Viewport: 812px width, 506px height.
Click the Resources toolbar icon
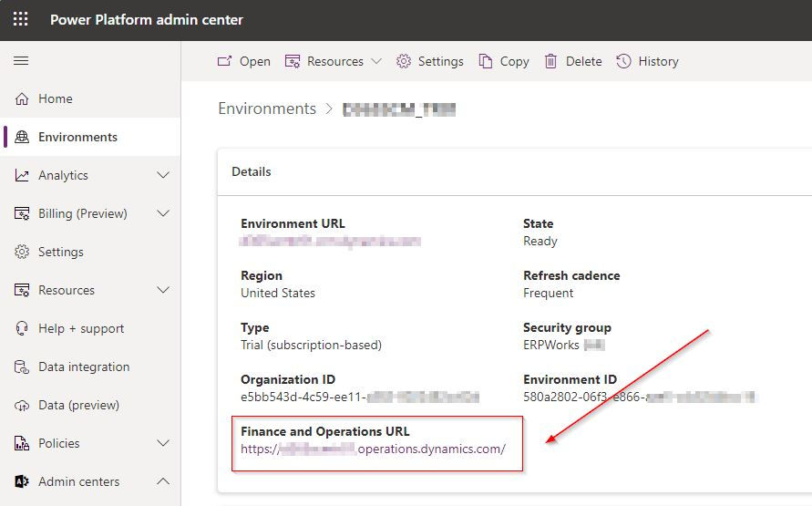point(293,61)
